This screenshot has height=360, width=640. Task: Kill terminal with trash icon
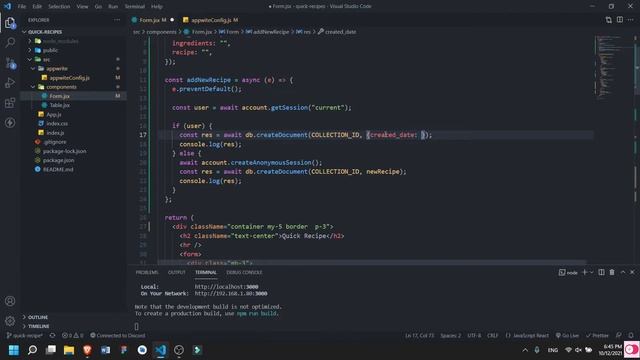[x=612, y=272]
